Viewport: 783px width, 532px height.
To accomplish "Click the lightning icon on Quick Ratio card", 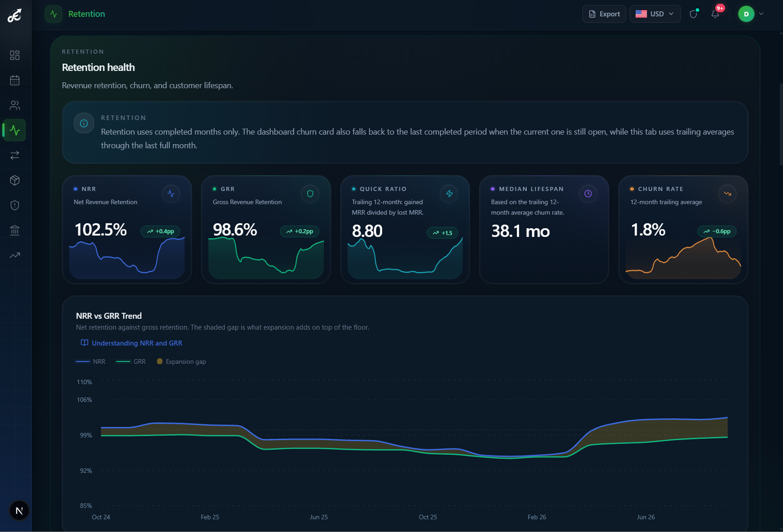I will [x=449, y=194].
